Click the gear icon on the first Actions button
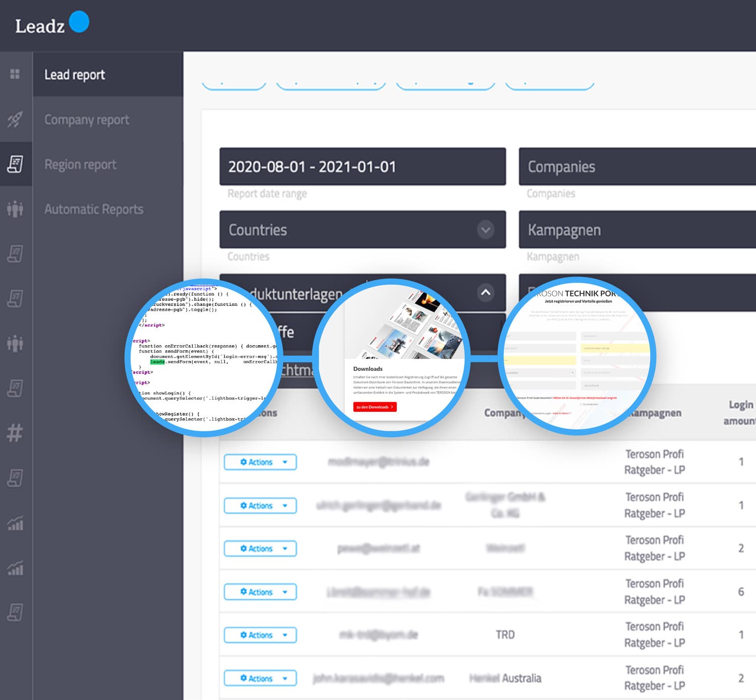Viewport: 756px width, 700px height. point(243,462)
